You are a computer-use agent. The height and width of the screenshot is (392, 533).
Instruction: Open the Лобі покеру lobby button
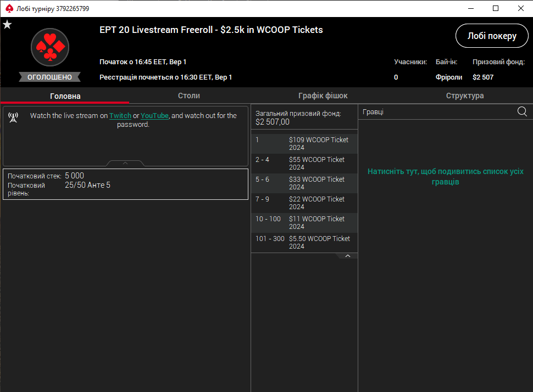pos(492,36)
